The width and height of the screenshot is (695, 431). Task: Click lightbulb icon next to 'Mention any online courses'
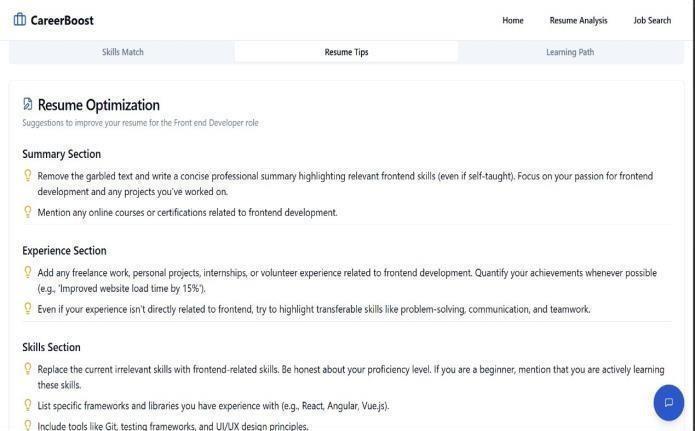(28, 212)
